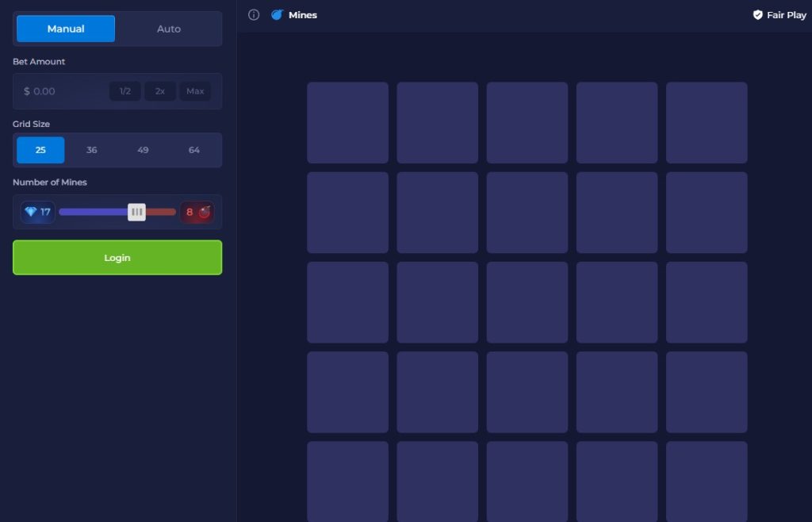The image size is (812, 522).
Task: Switch to Auto betting mode
Action: pos(169,29)
